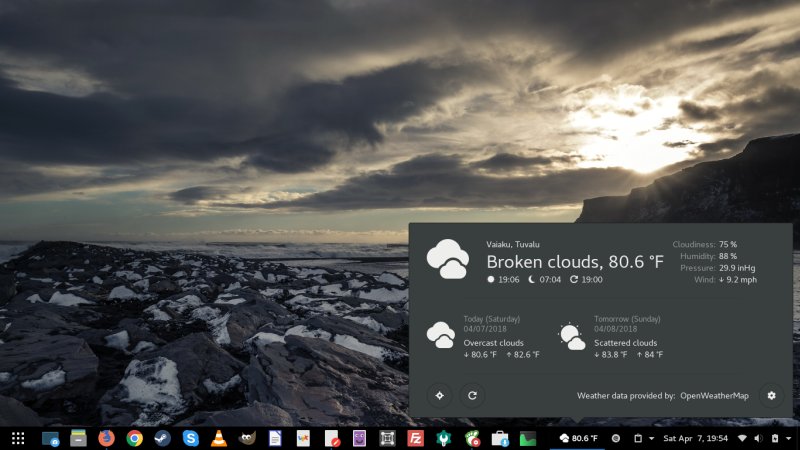Open the calendar from Sat Apr 7, 19:54

click(695, 438)
